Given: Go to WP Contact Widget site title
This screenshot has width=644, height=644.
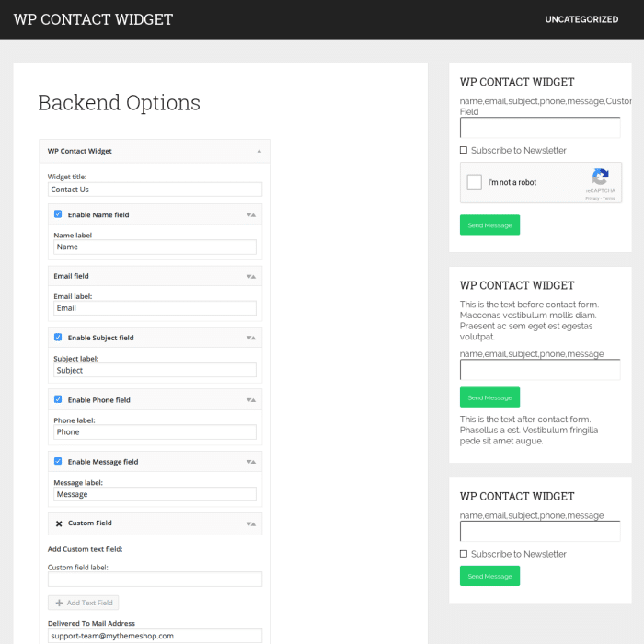Looking at the screenshot, I should coord(93,19).
